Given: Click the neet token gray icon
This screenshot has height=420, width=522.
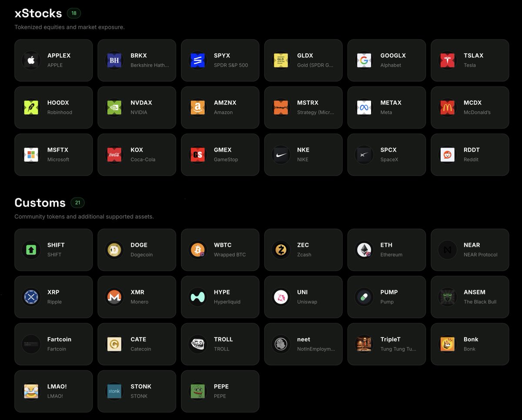Looking at the screenshot, I should [x=281, y=344].
